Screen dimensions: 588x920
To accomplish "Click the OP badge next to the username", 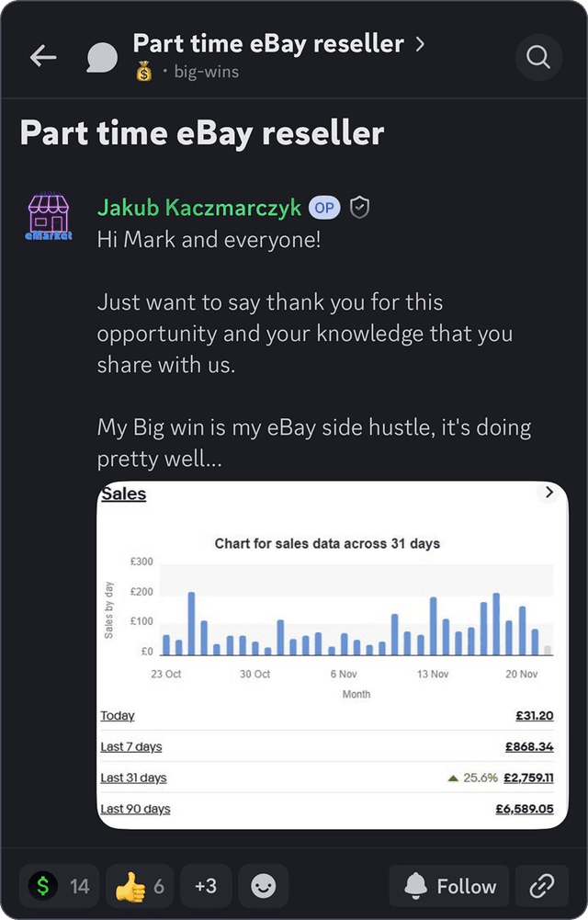I will pyautogui.click(x=323, y=208).
